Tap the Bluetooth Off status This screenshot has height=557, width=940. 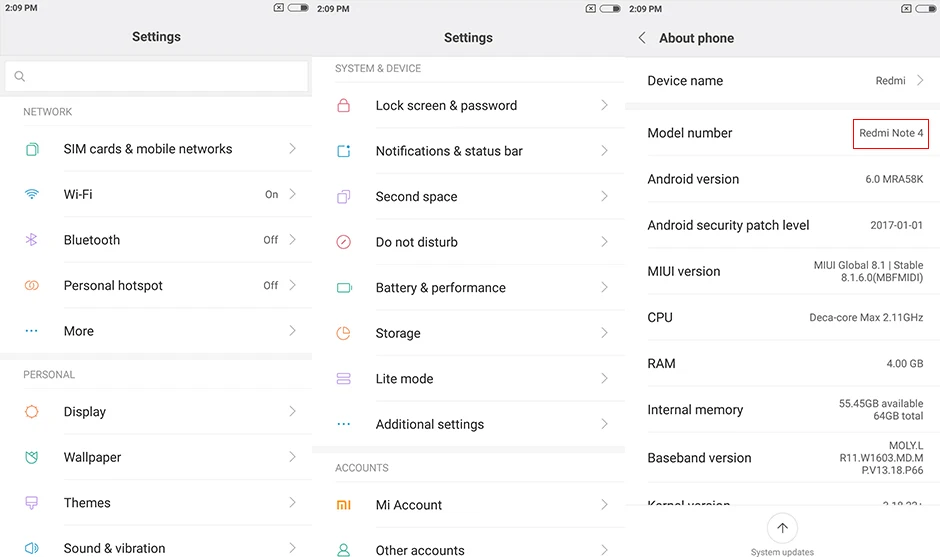coord(271,240)
